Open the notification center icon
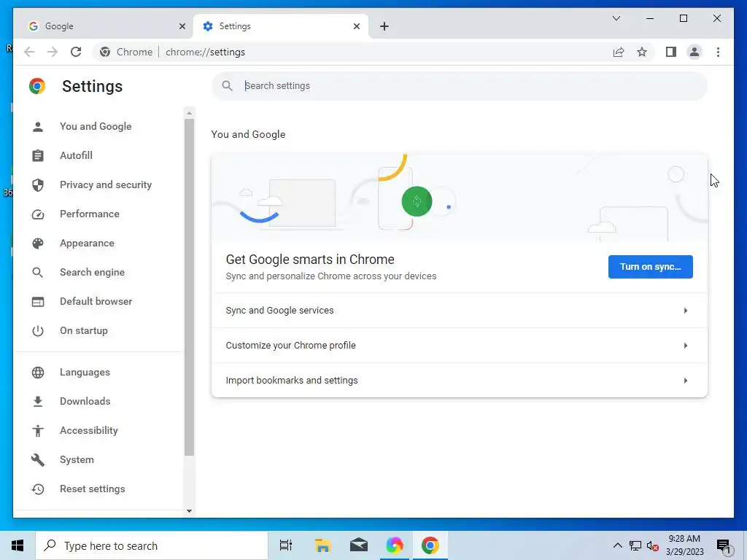The width and height of the screenshot is (747, 560). pyautogui.click(x=724, y=546)
